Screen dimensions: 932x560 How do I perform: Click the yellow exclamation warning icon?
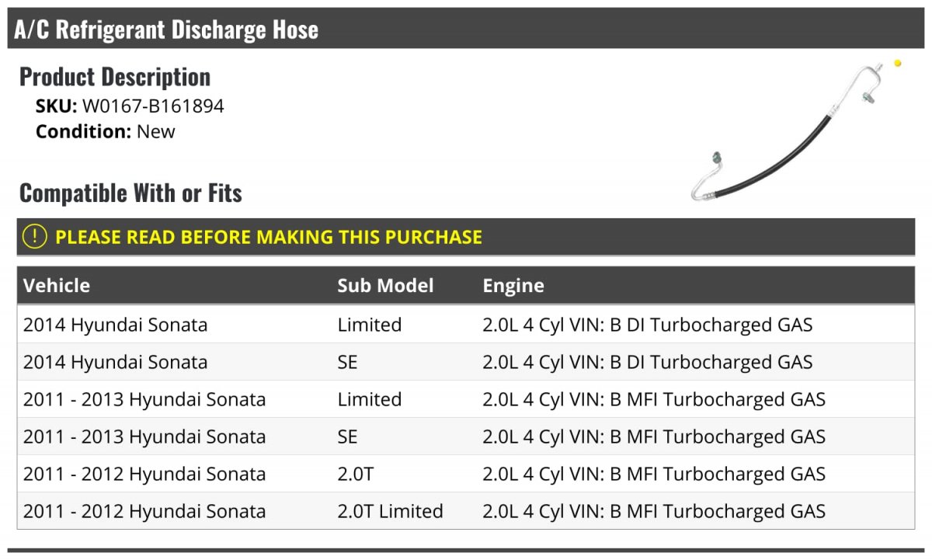34,237
